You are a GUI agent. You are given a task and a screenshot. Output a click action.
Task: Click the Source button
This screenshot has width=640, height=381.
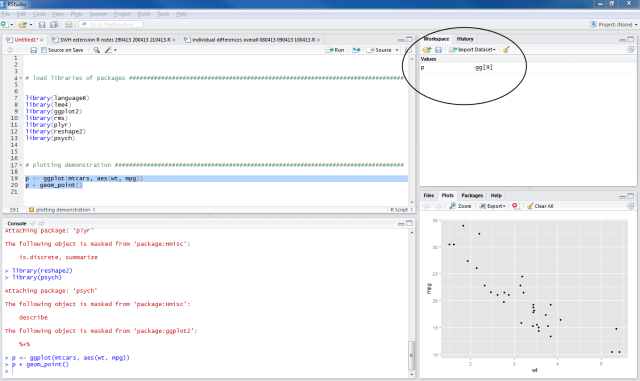pos(380,50)
